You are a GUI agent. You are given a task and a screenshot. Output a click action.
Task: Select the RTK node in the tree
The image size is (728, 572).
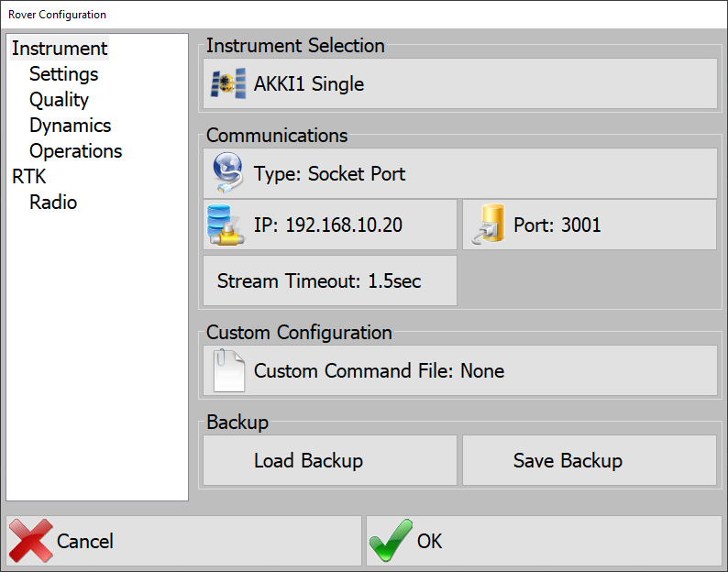click(x=28, y=177)
